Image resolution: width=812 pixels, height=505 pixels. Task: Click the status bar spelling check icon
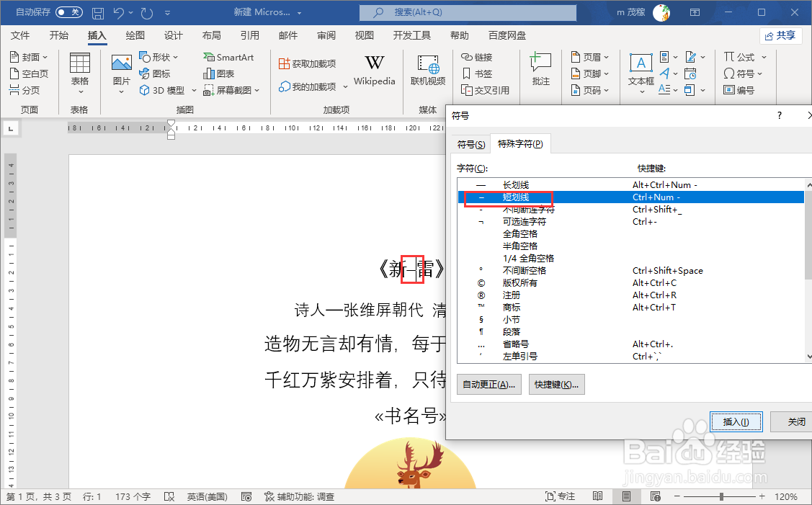click(169, 496)
